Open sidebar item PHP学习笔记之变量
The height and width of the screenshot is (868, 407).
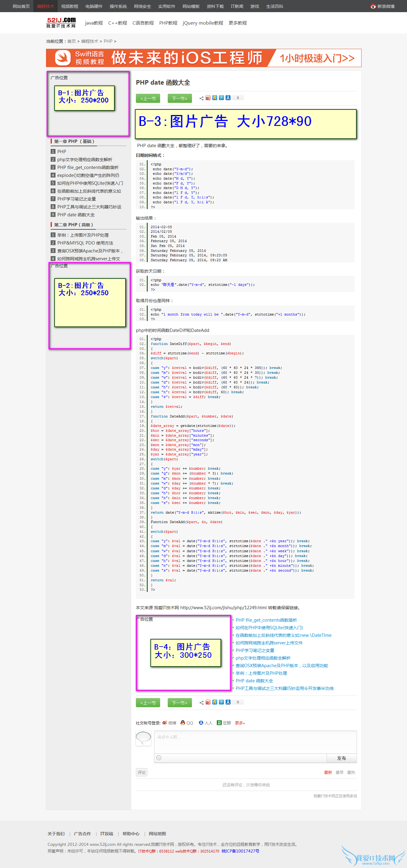pos(76,199)
